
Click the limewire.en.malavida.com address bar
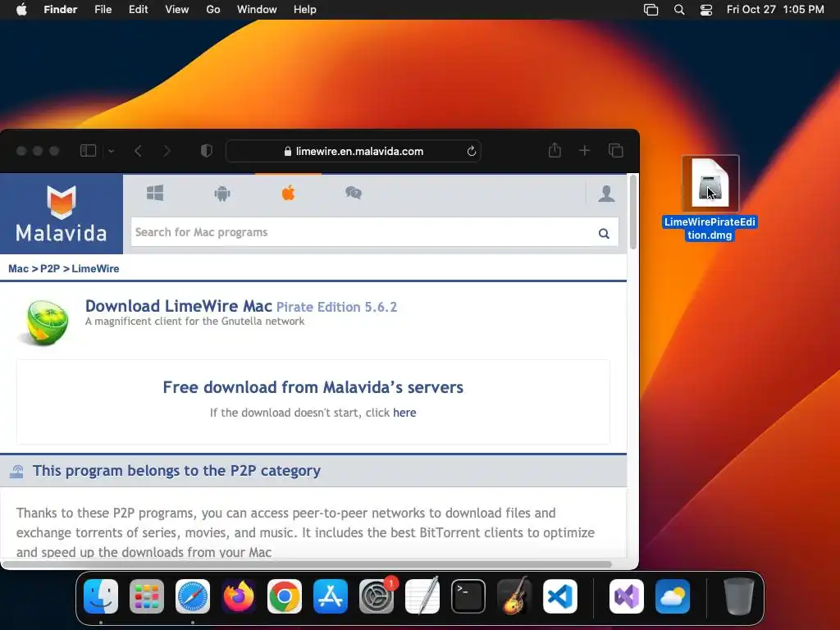[354, 151]
